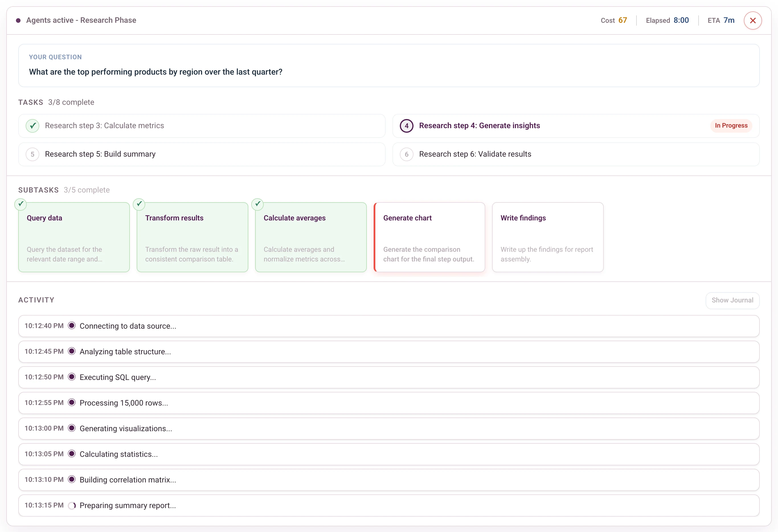Select the Research step 4: Generate insights task
Image resolution: width=778 pixels, height=532 pixels.
pos(576,126)
